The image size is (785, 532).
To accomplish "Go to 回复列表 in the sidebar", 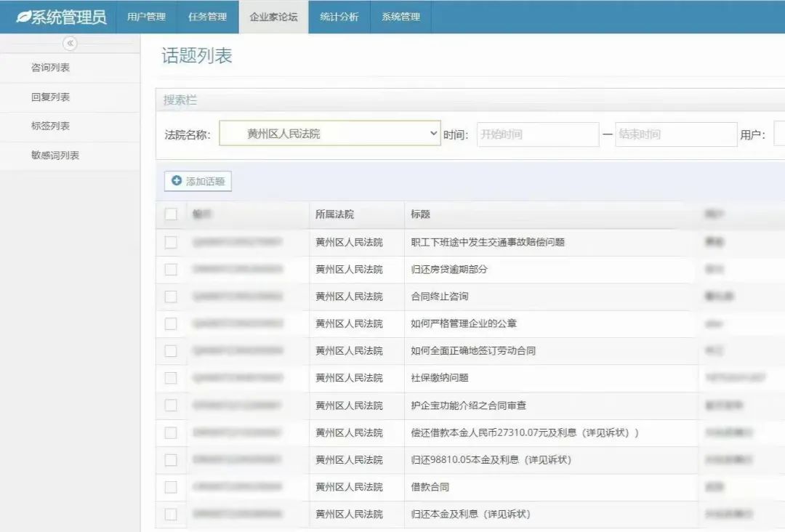I will pyautogui.click(x=70, y=97).
